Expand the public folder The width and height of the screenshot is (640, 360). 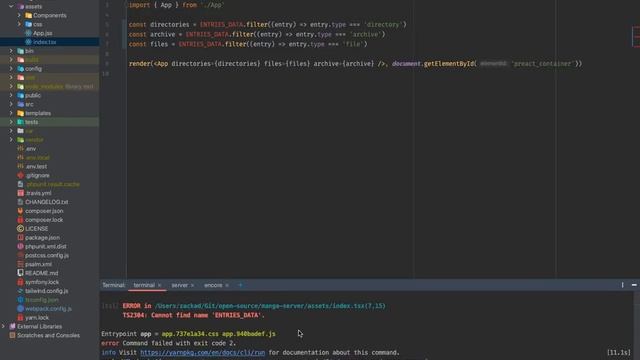11,96
